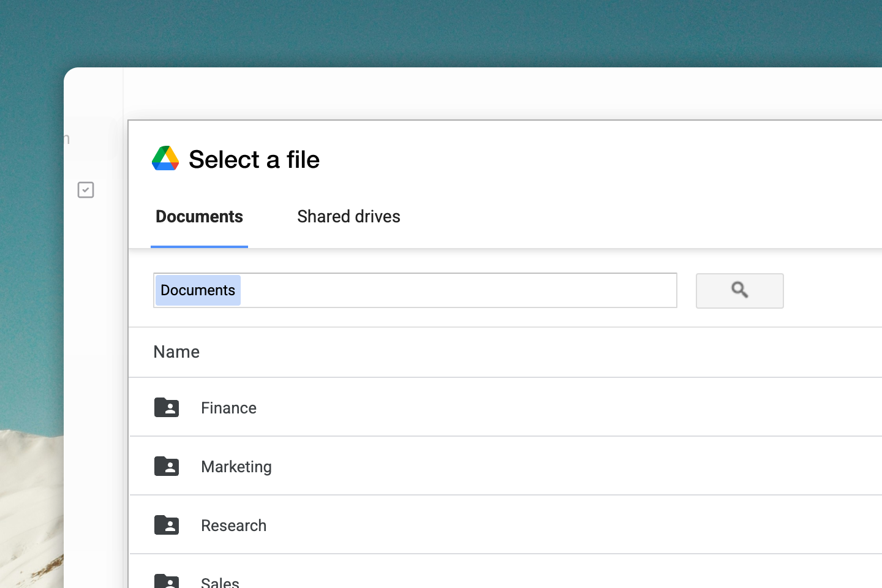The image size is (882, 588).
Task: Open the Finance folder
Action: pyautogui.click(x=228, y=407)
